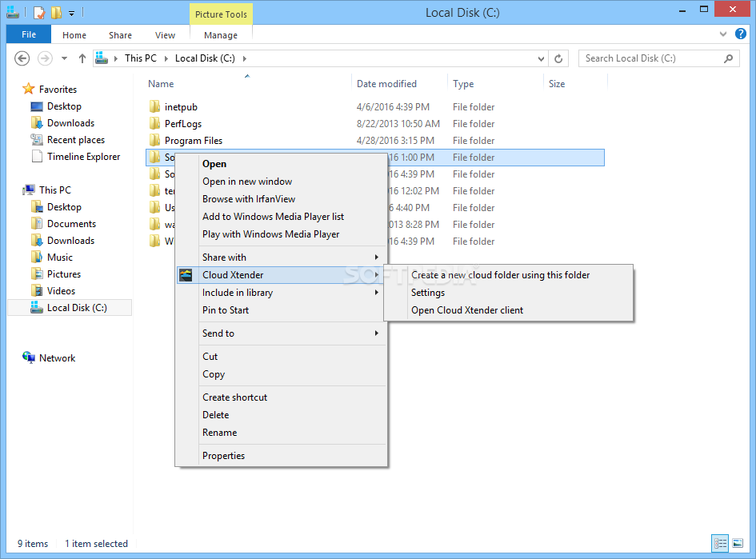Image resolution: width=756 pixels, height=559 pixels.
Task: Go up one folder level
Action: pyautogui.click(x=82, y=58)
